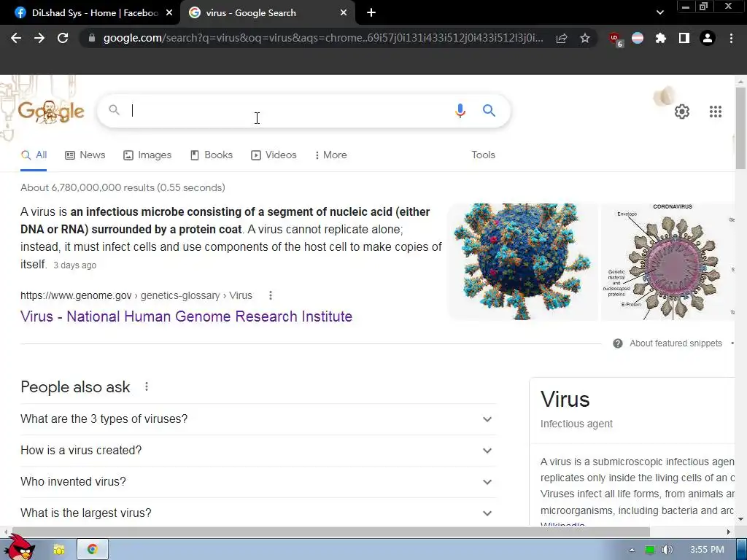Open Google quick settings gear
This screenshot has width=747, height=560.
[x=682, y=112]
